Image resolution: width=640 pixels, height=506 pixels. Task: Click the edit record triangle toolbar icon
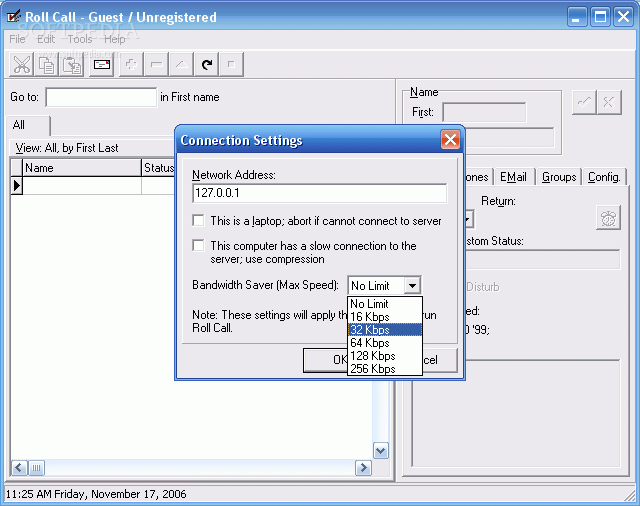pos(182,64)
